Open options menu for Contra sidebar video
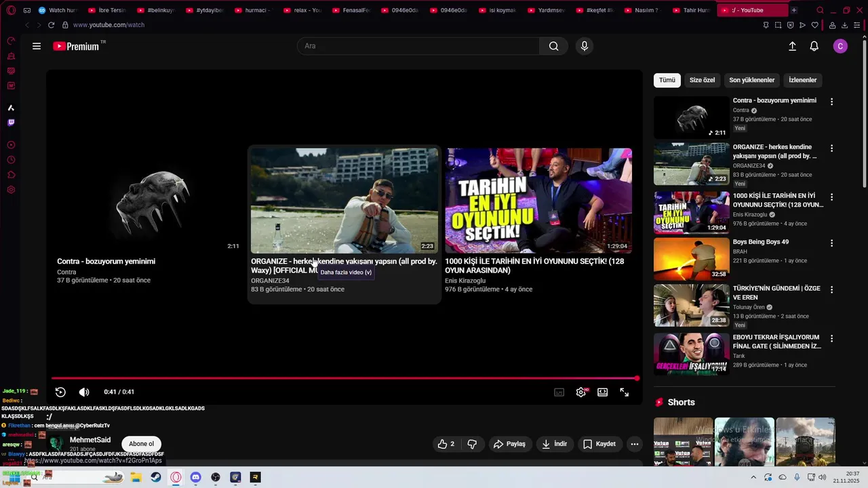Viewport: 868px width, 488px height. coord(831,102)
